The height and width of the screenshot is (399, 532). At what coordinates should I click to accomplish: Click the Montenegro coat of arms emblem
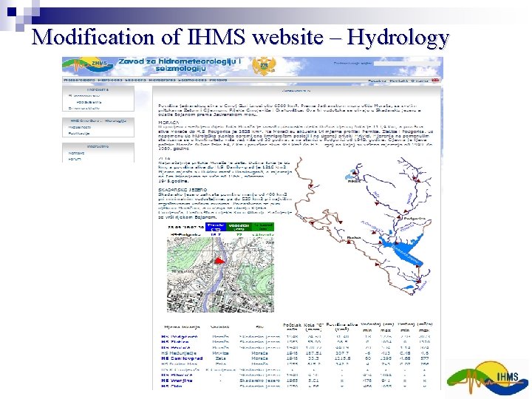point(265,66)
